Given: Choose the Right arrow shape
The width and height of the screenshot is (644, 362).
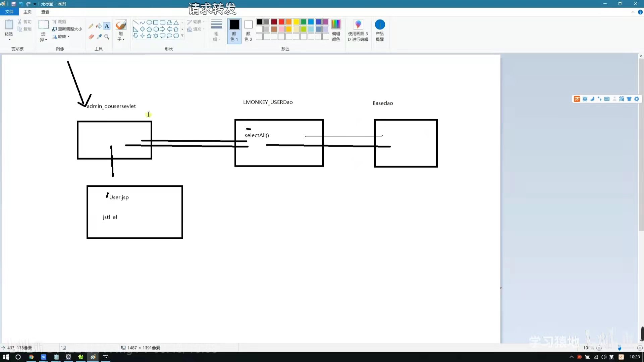Looking at the screenshot, I should pyautogui.click(x=162, y=29).
